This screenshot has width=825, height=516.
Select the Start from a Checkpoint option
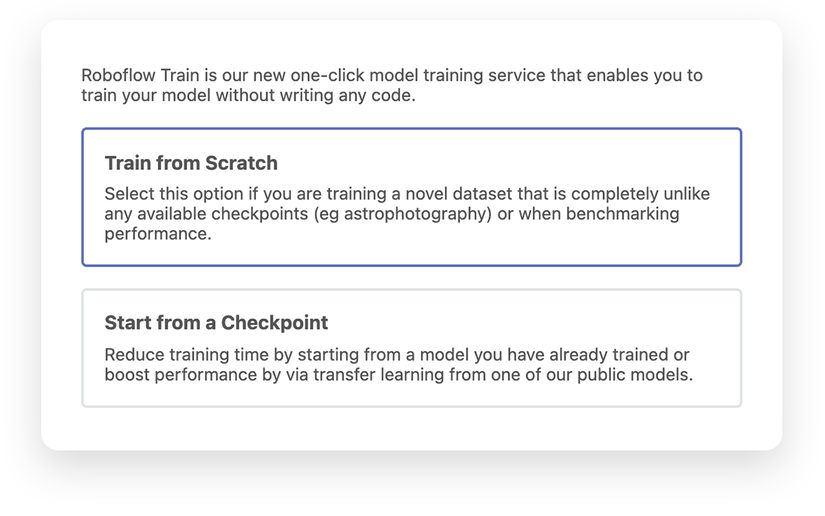411,348
